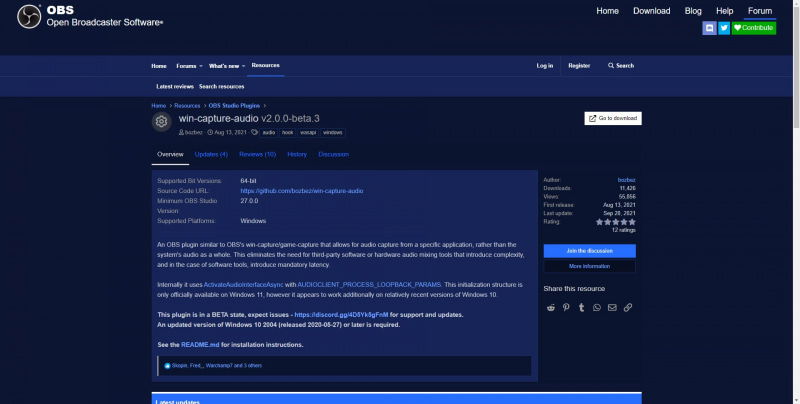Select Resources in forum navigation bar
Viewport: 800px width, 404px height.
click(x=265, y=65)
